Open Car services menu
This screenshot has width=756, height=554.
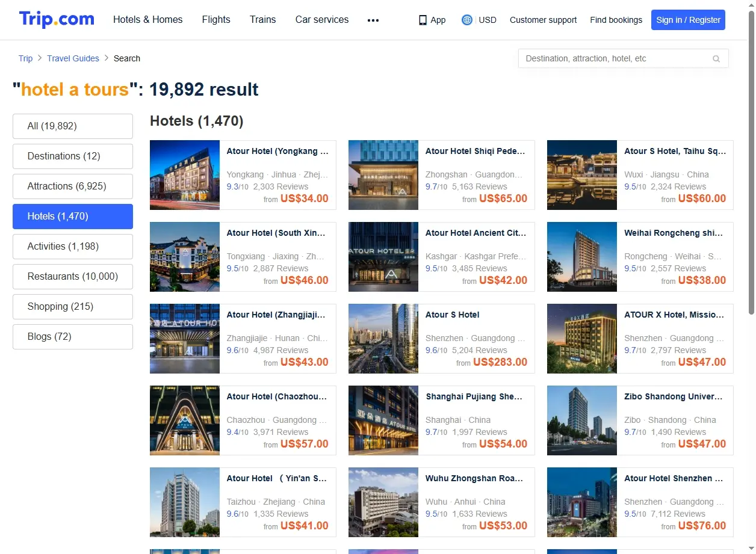[x=322, y=20]
